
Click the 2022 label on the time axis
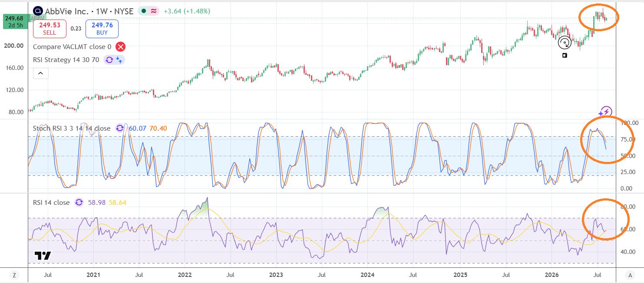pos(185,275)
